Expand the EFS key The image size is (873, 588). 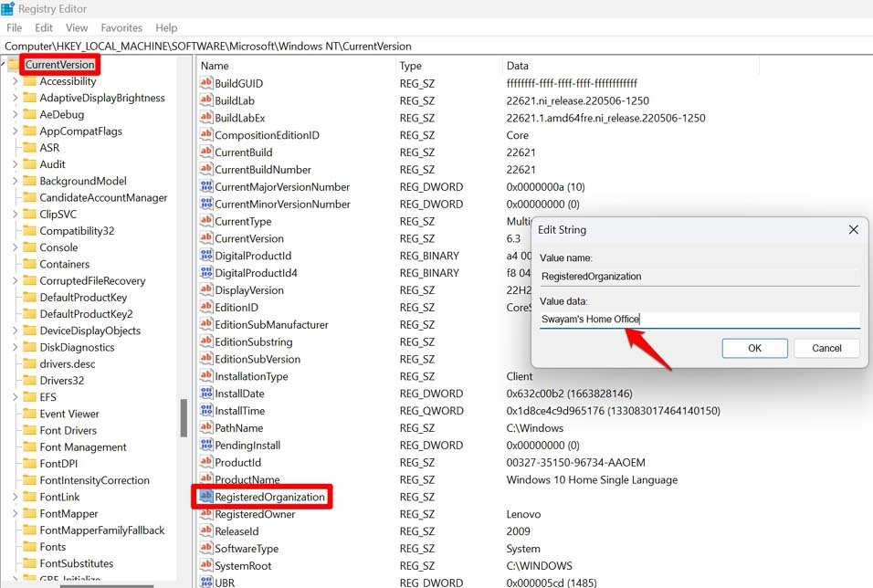coord(15,397)
